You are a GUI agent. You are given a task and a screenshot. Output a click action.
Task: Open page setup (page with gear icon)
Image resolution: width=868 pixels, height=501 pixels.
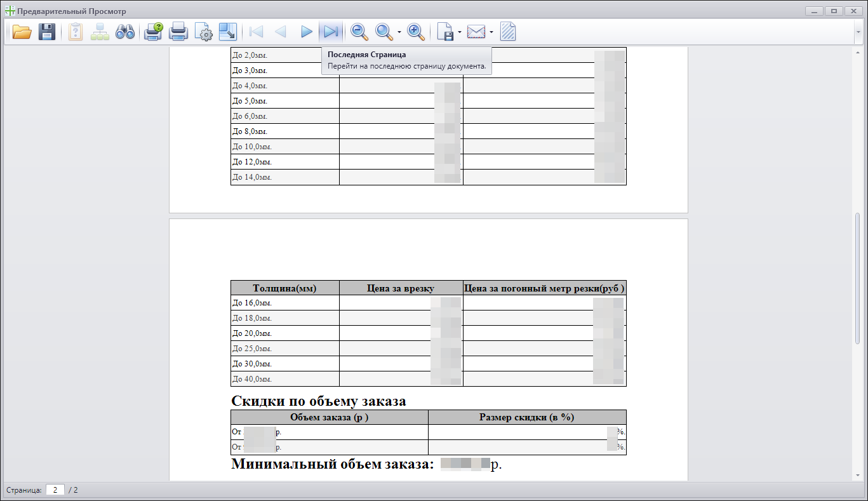[x=203, y=32]
